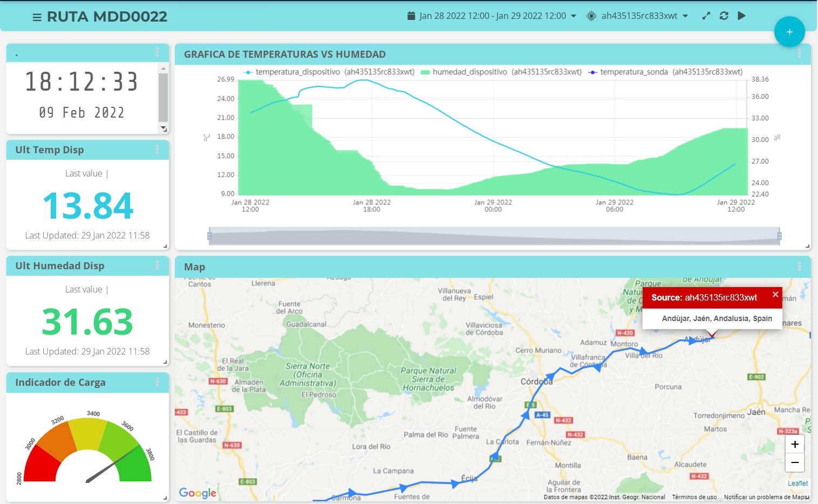The width and height of the screenshot is (818, 504).
Task: Start real-time playback with the play icon
Action: [x=742, y=16]
